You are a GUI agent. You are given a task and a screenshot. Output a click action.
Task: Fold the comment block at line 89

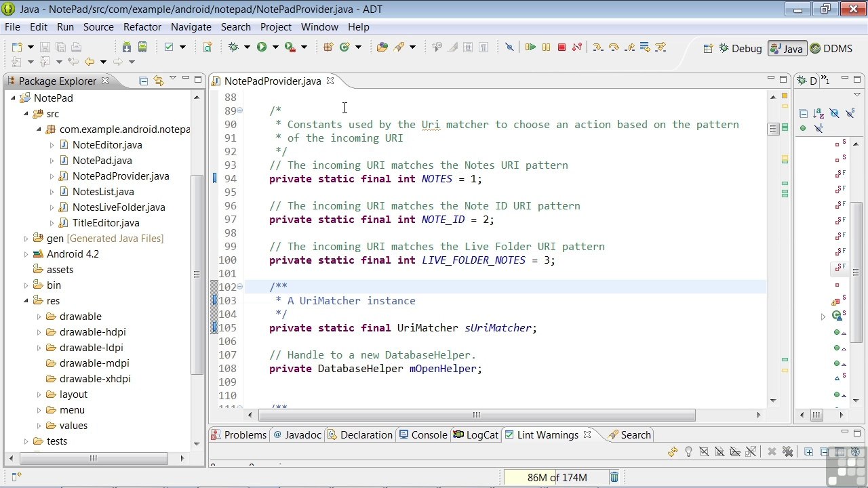239,110
